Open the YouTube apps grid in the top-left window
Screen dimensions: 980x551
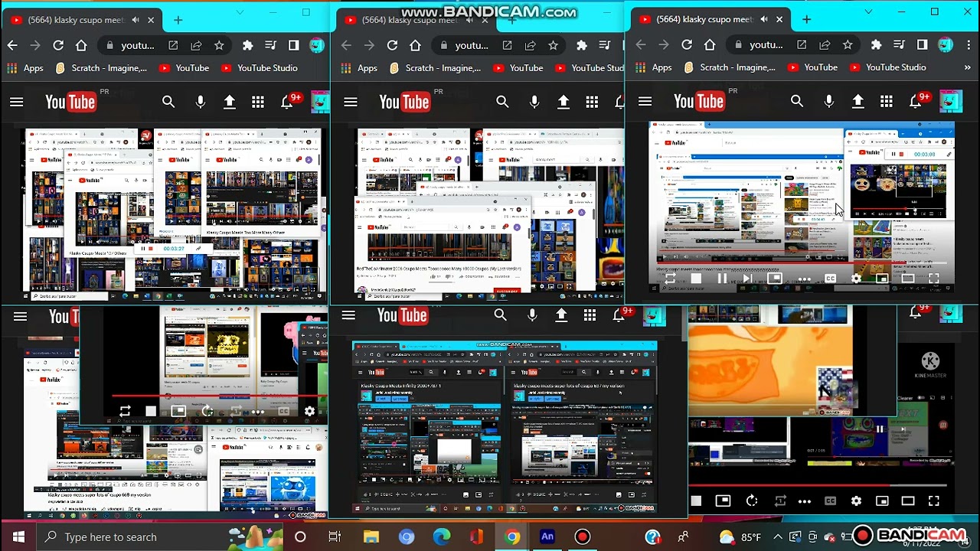tap(258, 102)
